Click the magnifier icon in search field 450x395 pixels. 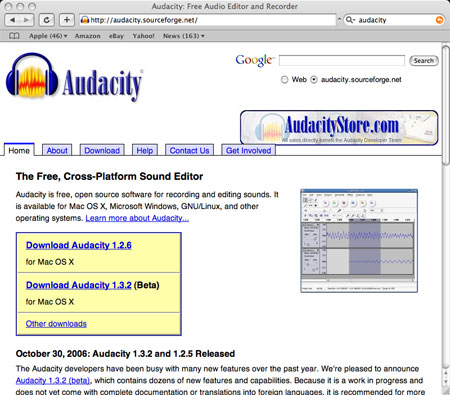coord(350,20)
